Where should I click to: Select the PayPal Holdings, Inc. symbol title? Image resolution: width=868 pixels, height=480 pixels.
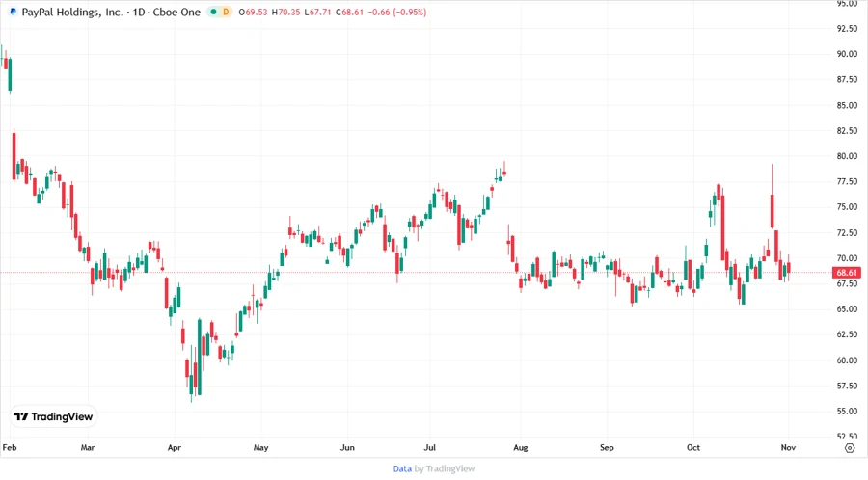tap(72, 13)
